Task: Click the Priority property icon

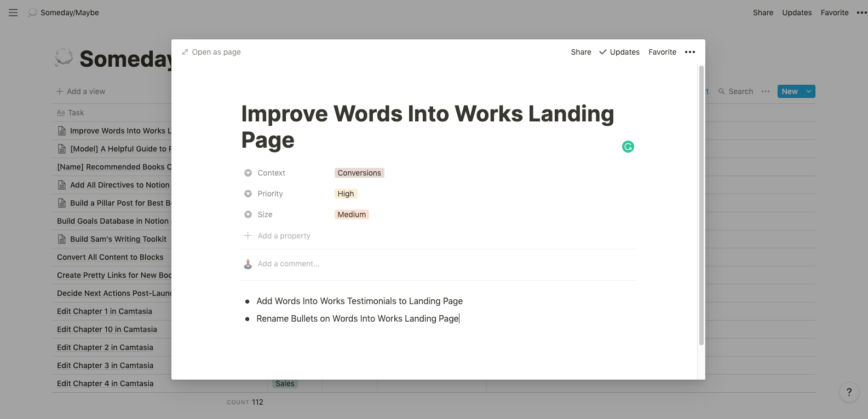Action: [248, 194]
